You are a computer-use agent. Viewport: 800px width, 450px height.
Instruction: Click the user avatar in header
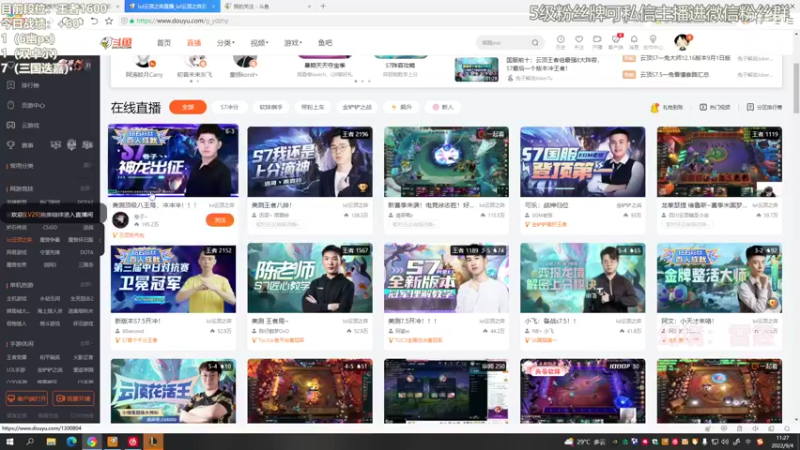click(682, 42)
